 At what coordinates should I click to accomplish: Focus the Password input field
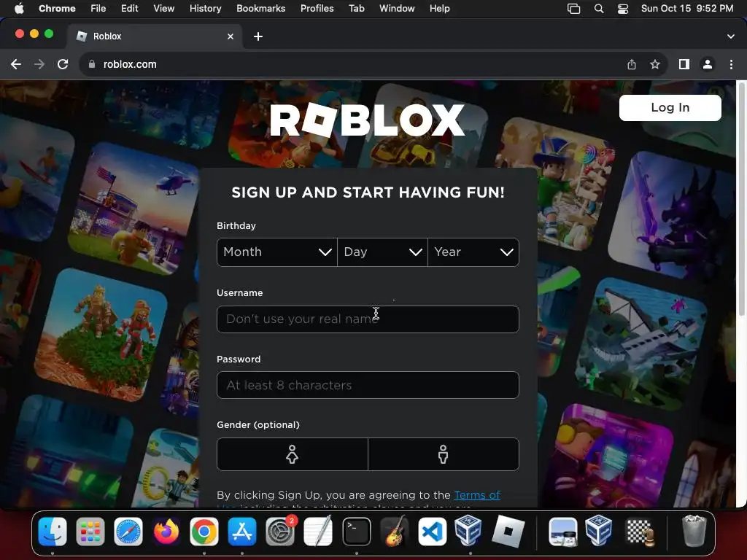coord(368,385)
